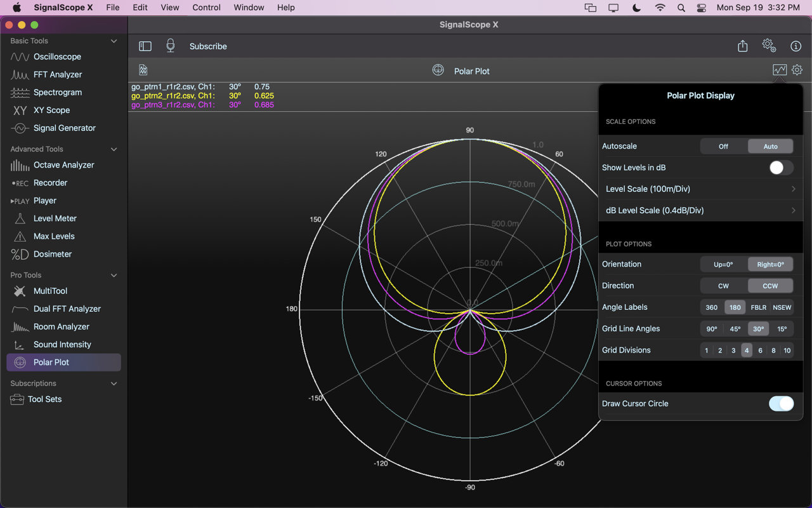
Task: Select the Spectrogram tool icon
Action: 20,92
